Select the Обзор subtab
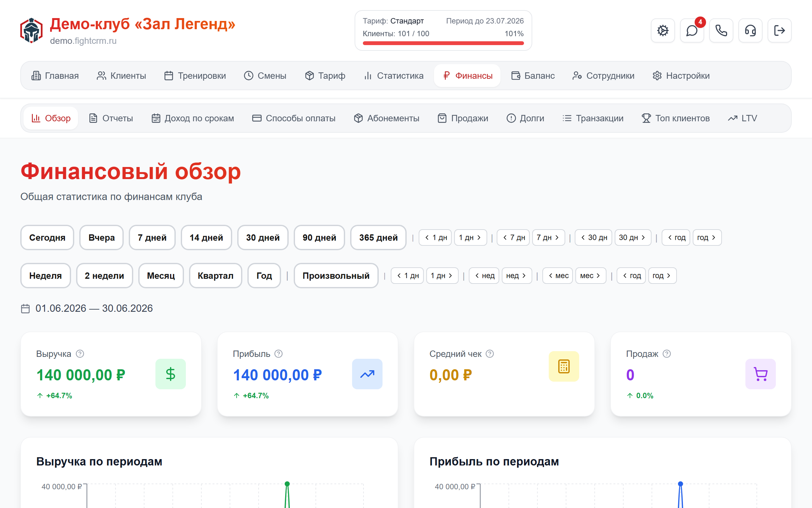This screenshot has height=508, width=812. [51, 118]
